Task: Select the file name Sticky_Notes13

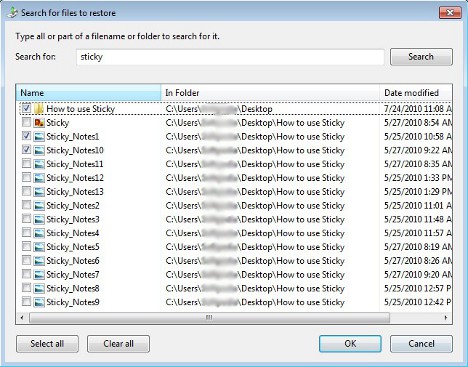Action: pos(75,192)
